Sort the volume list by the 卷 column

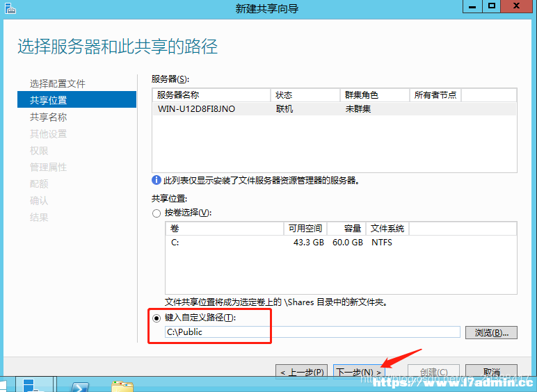click(225, 229)
